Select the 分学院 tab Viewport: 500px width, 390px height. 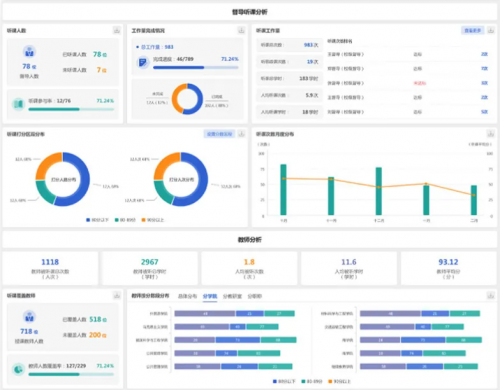210,296
